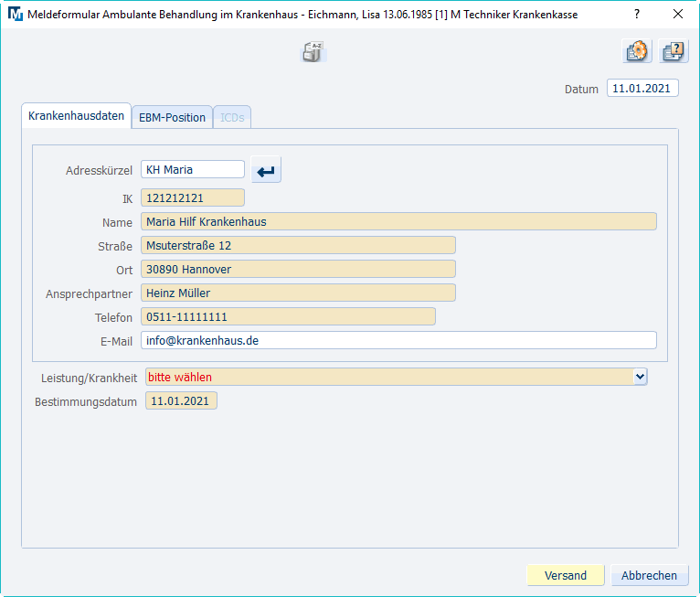
Task: Close the Meldeformular dialog window
Action: click(x=677, y=15)
